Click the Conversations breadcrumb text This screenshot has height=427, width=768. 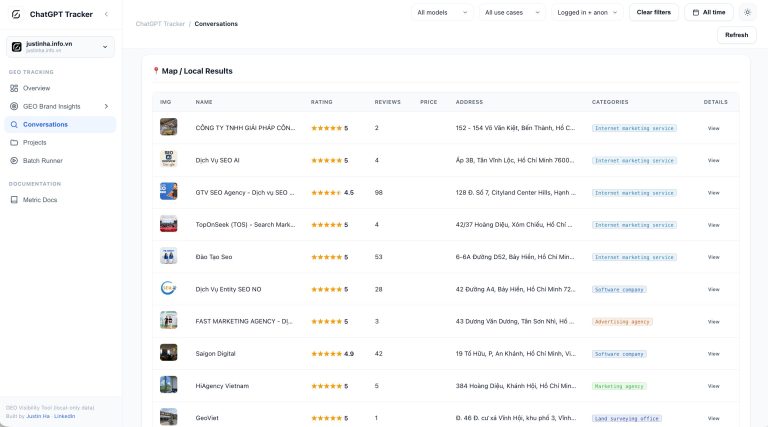pos(216,24)
